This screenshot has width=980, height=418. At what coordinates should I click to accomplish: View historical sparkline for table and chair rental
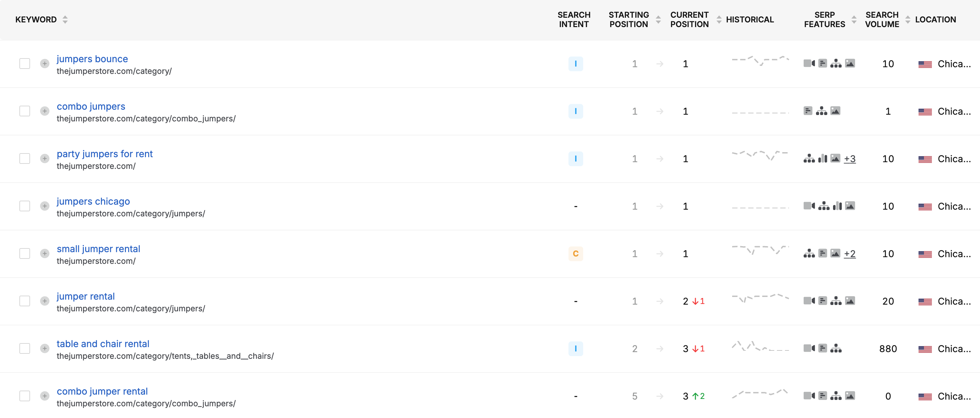tap(760, 346)
